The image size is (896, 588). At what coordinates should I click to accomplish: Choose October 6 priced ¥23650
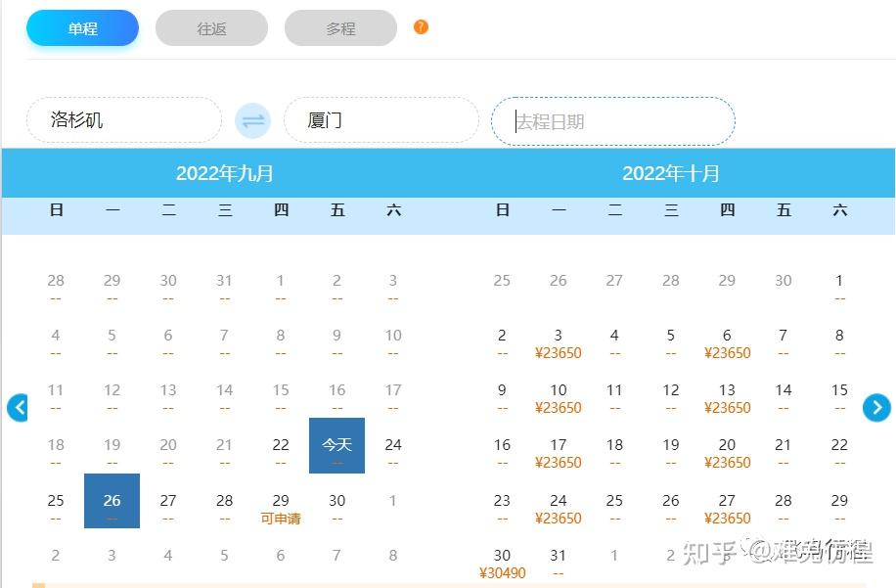click(x=727, y=342)
